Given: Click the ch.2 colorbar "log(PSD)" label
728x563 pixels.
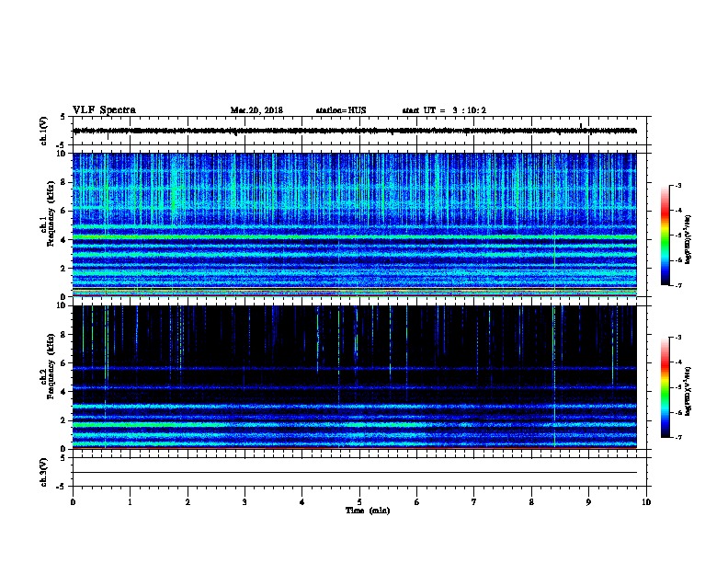Looking at the screenshot, I should [x=688, y=392].
